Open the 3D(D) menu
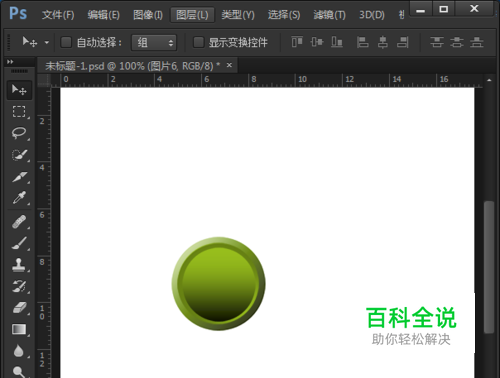The image size is (500, 378). click(x=372, y=15)
